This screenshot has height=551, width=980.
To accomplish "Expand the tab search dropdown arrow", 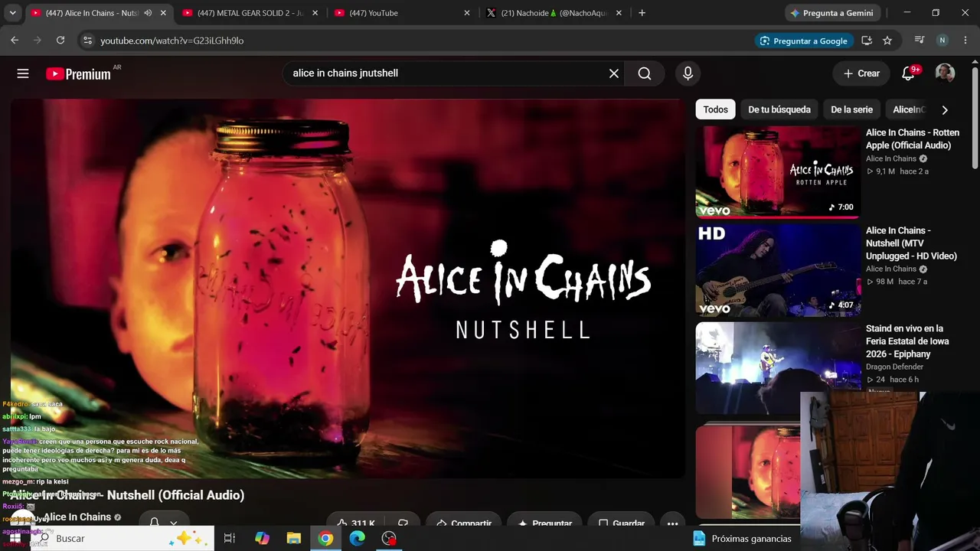I will [x=12, y=13].
